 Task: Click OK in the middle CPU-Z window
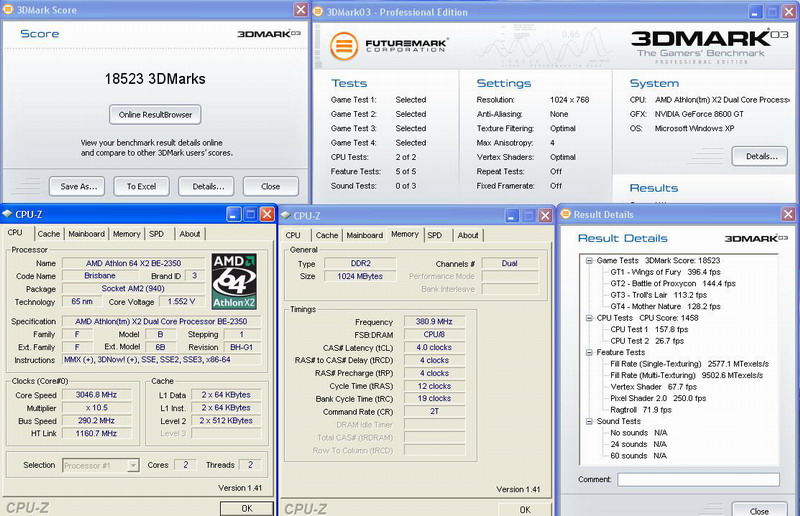click(525, 509)
